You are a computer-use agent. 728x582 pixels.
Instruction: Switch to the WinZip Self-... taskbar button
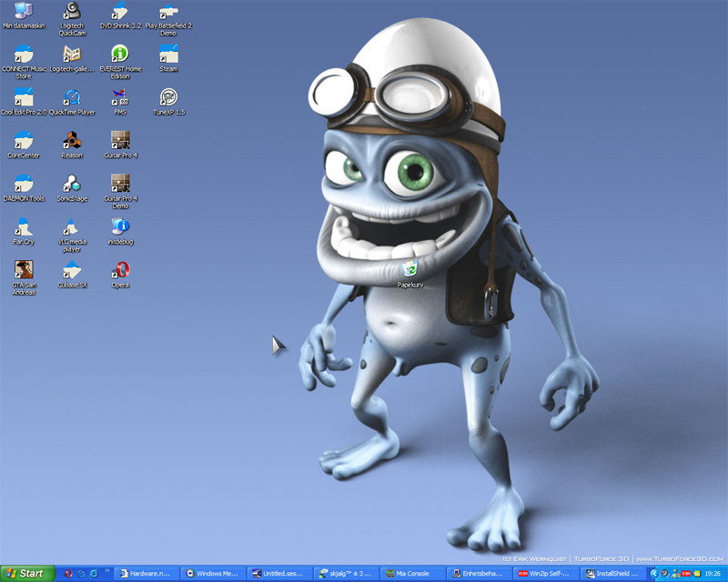[x=545, y=574]
